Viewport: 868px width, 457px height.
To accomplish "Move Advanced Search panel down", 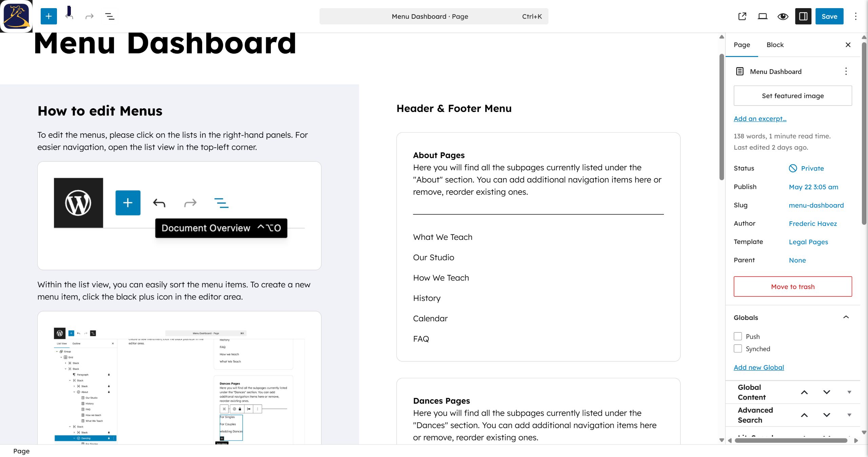I will coord(827,415).
